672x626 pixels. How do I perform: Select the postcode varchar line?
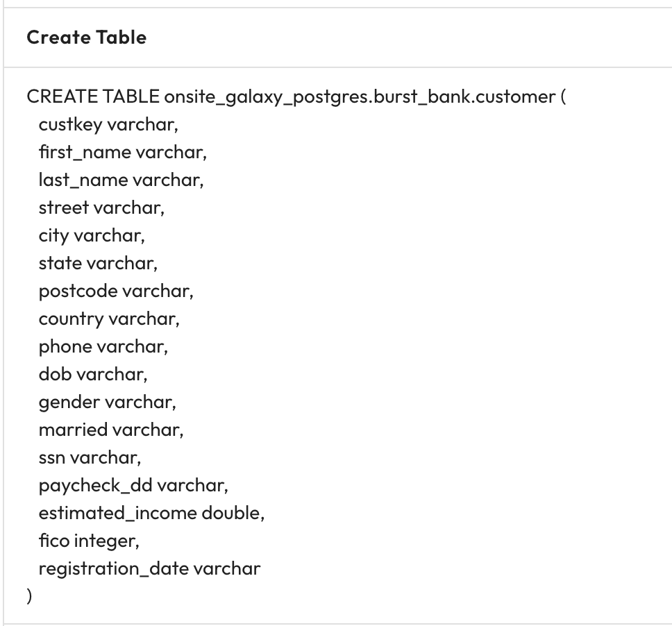click(x=116, y=291)
